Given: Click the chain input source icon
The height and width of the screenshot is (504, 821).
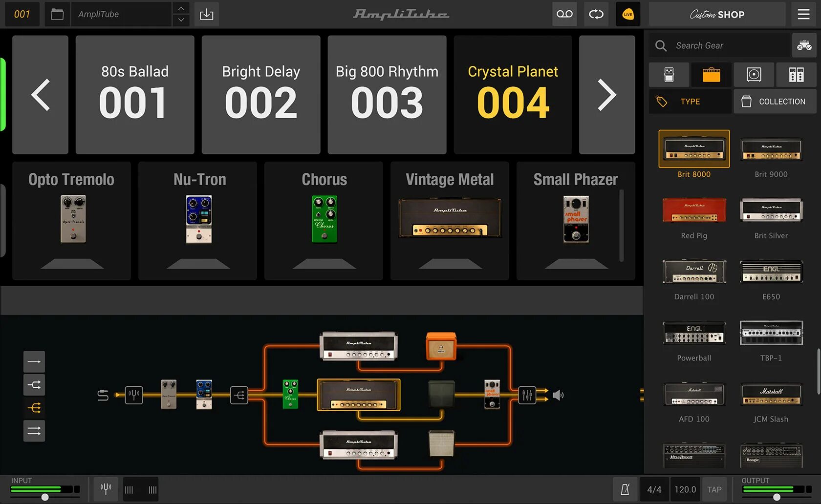Looking at the screenshot, I should [x=103, y=395].
